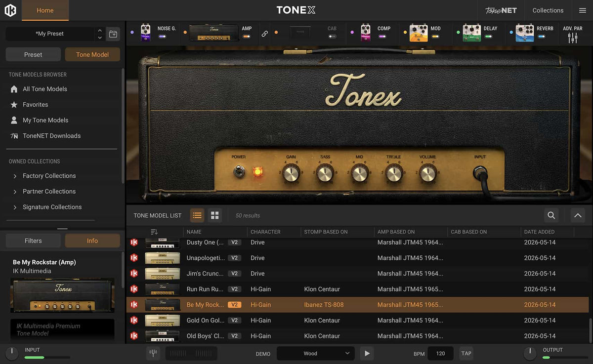Viewport: 593px width, 364px height.
Task: Click the My Tone Models person icon
Action: (x=14, y=120)
